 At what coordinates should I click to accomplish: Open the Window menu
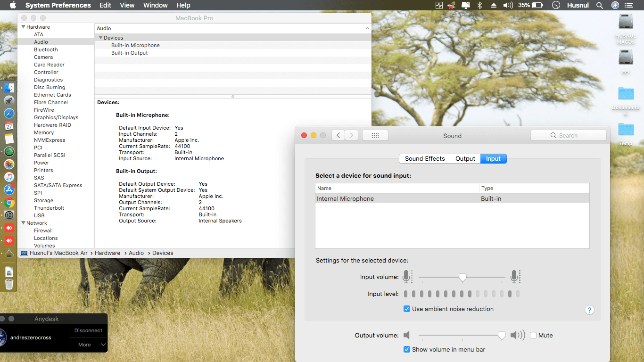click(x=155, y=5)
